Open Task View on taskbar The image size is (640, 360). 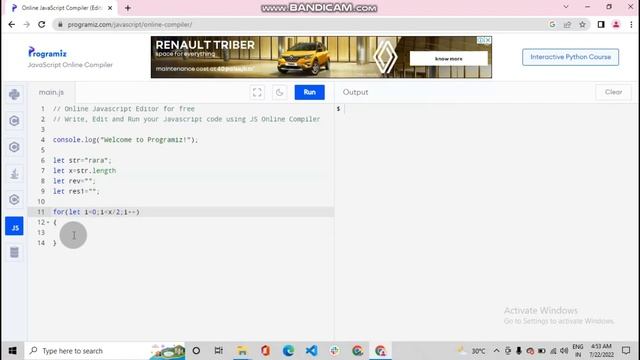pyautogui.click(x=219, y=351)
